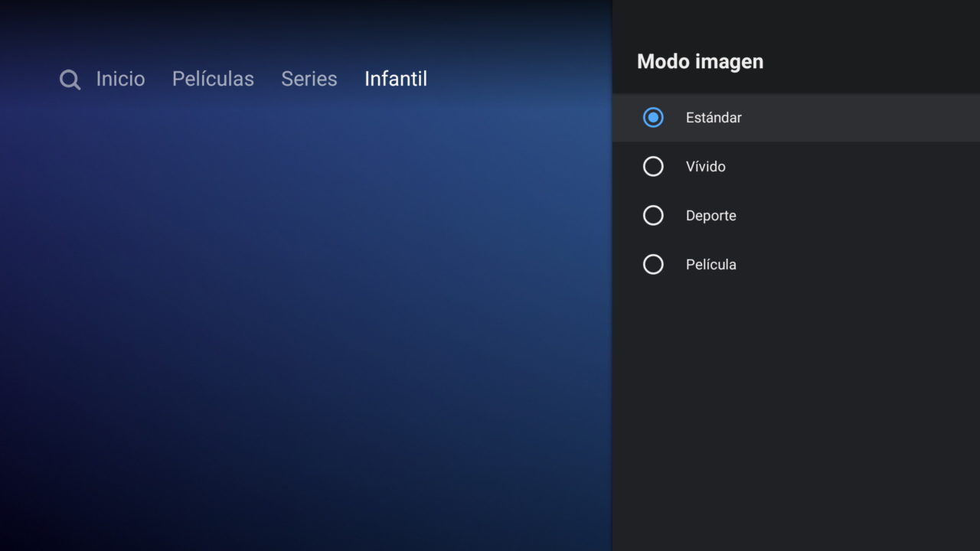Click the Vívido option label

coord(705,167)
